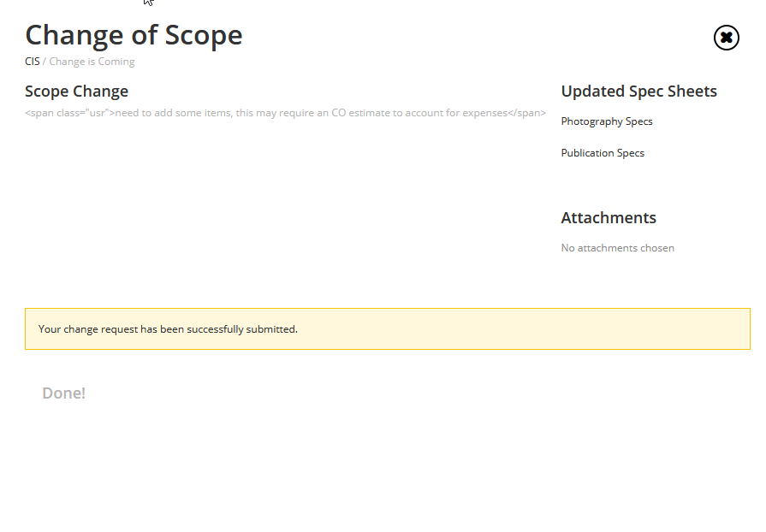The height and width of the screenshot is (532, 766).
Task: Click the Done! button
Action: point(64,393)
